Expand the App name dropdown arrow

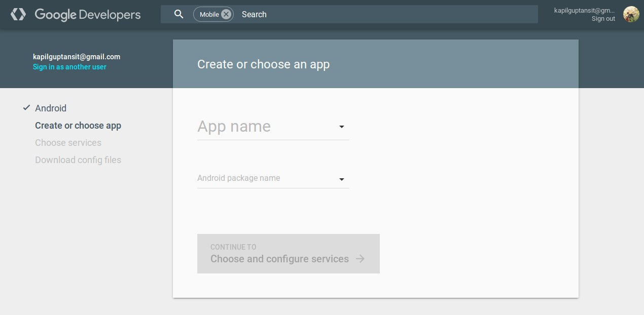coord(342,127)
